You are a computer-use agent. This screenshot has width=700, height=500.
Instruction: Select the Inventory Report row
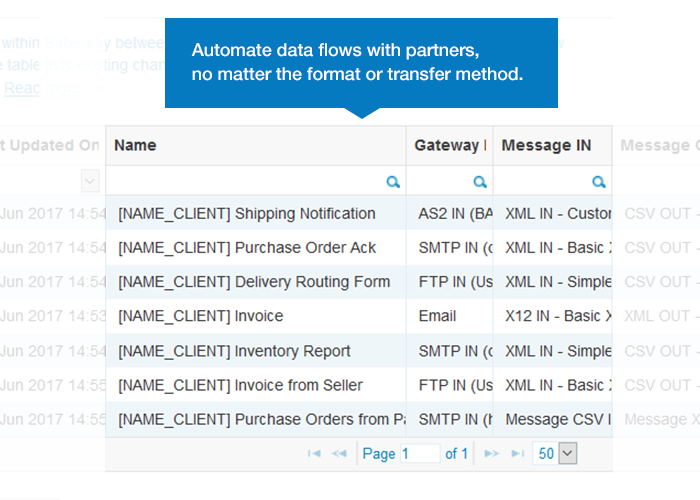pos(234,351)
